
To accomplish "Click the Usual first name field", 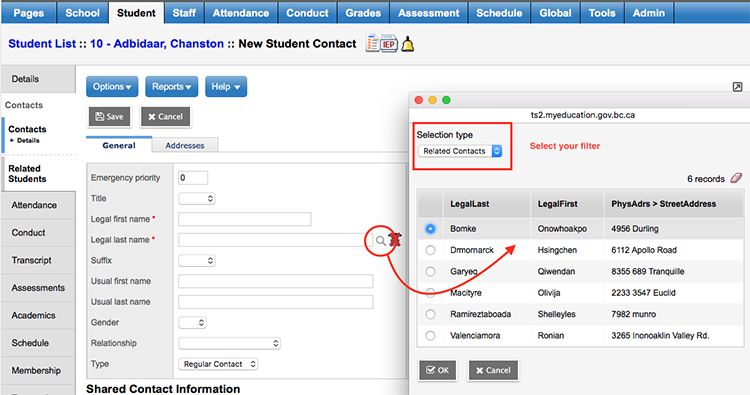I will click(276, 281).
